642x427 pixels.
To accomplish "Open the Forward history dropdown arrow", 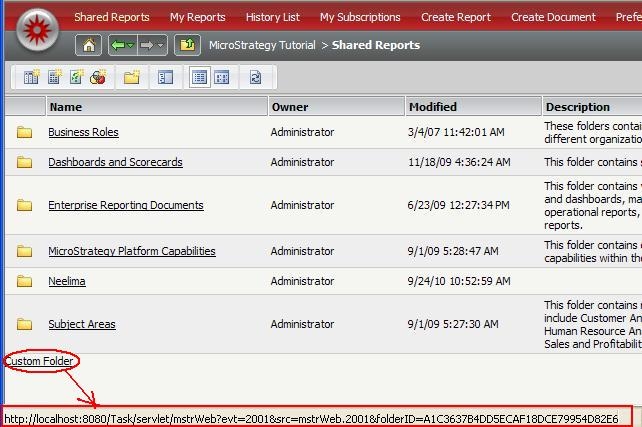I will click(x=161, y=46).
